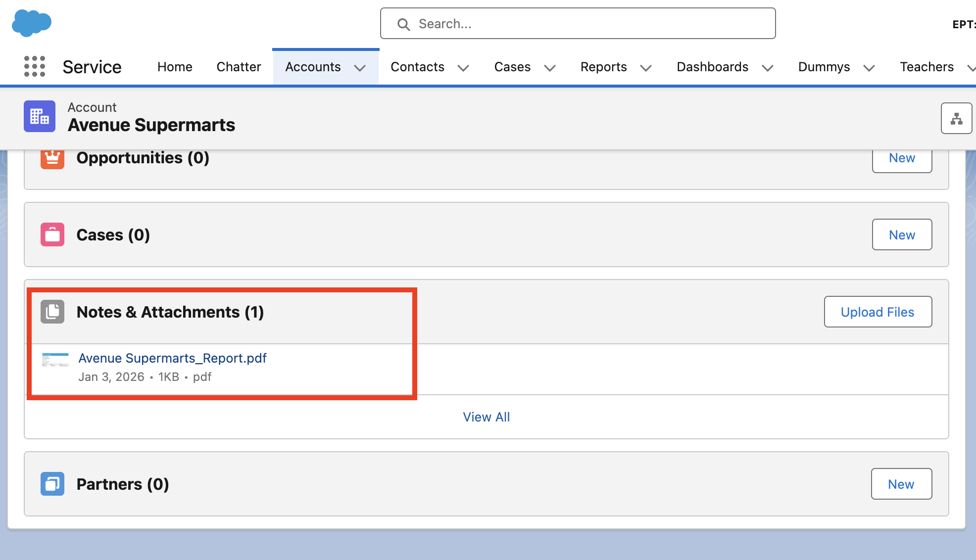Expand the Reports tab dropdown chevron

(x=646, y=68)
